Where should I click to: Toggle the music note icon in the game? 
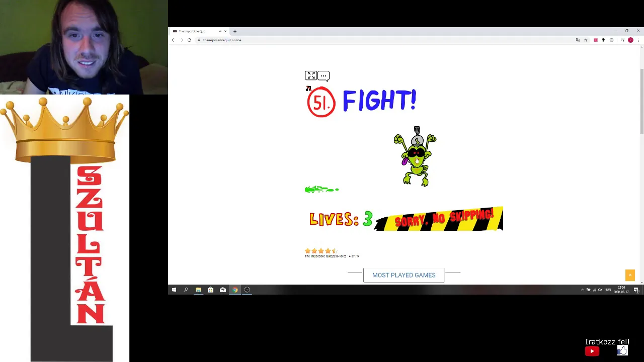(x=308, y=88)
